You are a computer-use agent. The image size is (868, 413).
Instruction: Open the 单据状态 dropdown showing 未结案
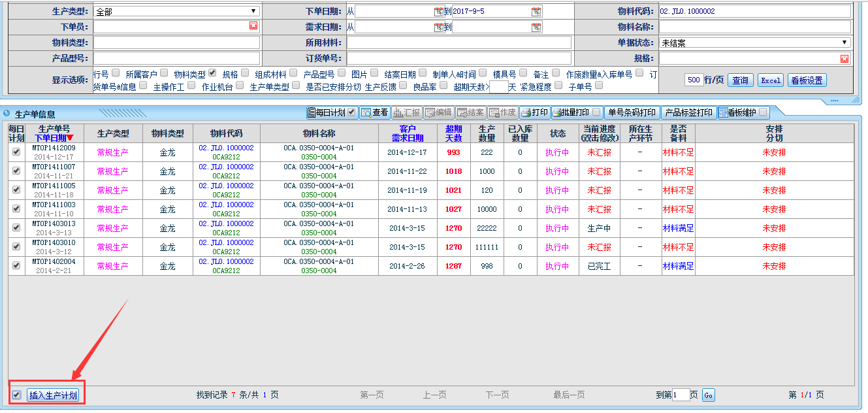click(754, 43)
